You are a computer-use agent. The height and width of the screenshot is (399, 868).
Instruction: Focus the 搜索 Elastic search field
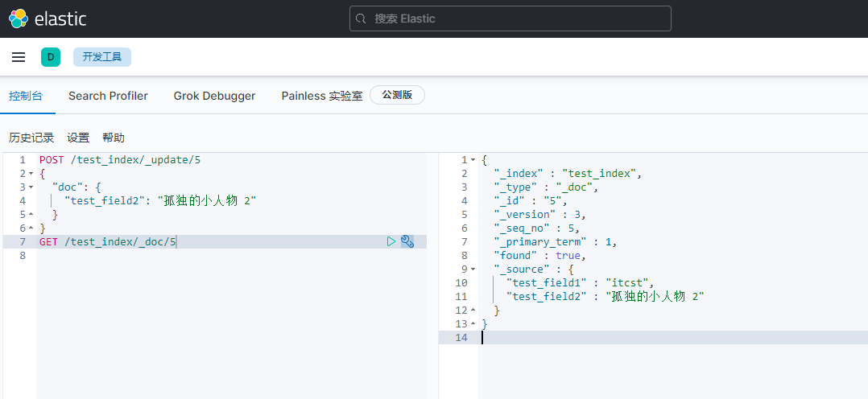click(x=515, y=19)
